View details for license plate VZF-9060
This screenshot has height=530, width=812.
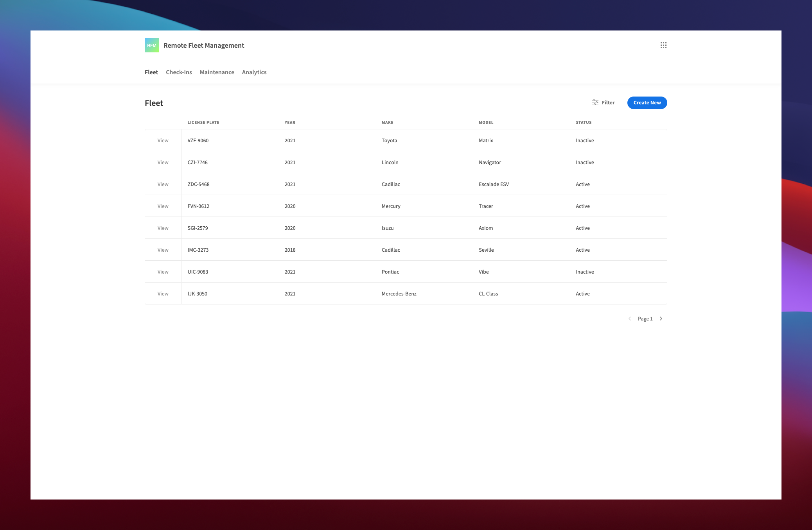162,140
